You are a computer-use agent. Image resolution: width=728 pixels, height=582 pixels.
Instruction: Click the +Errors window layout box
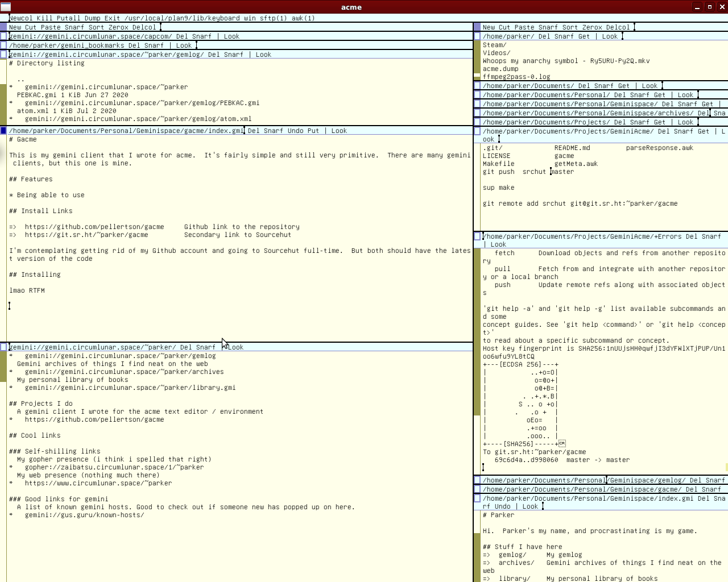pyautogui.click(x=477, y=236)
